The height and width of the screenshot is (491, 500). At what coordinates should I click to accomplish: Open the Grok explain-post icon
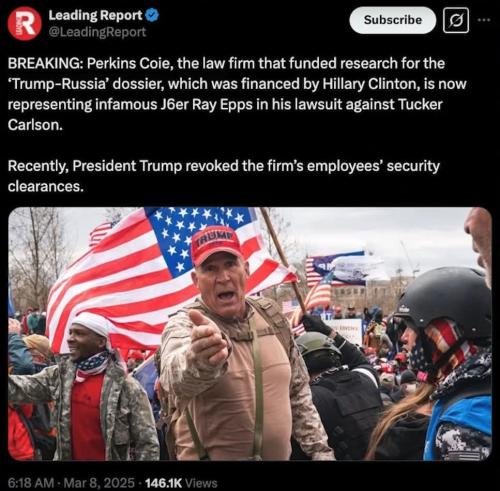pos(456,21)
